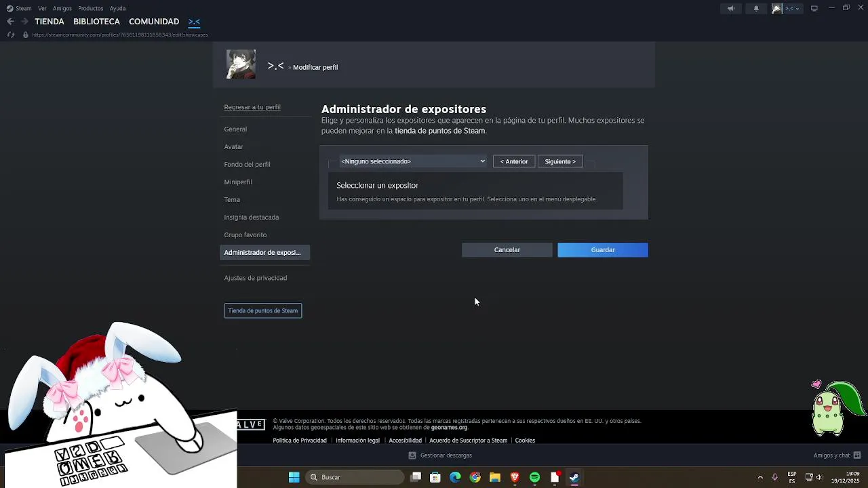Open Ajustes de privacidad section
This screenshot has width=868, height=488.
(x=256, y=278)
